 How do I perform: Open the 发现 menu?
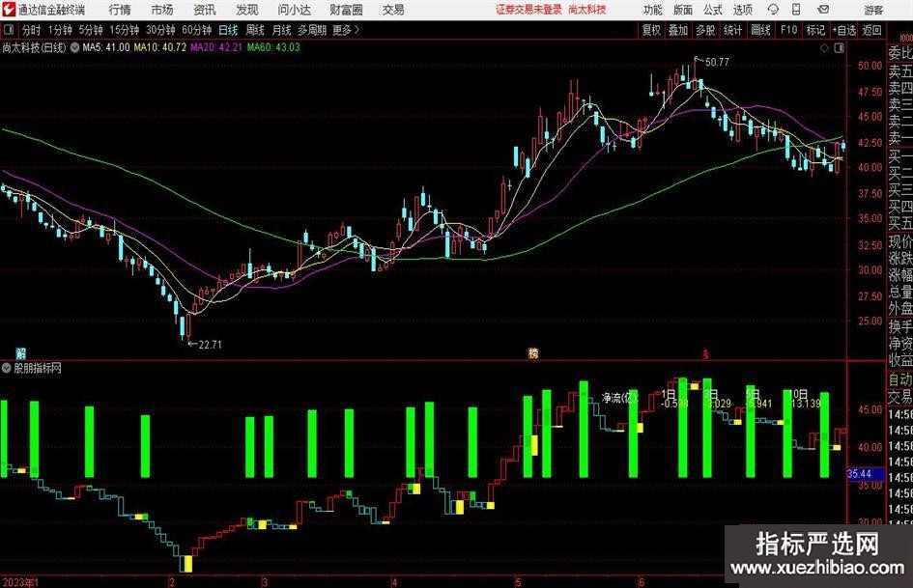click(247, 10)
